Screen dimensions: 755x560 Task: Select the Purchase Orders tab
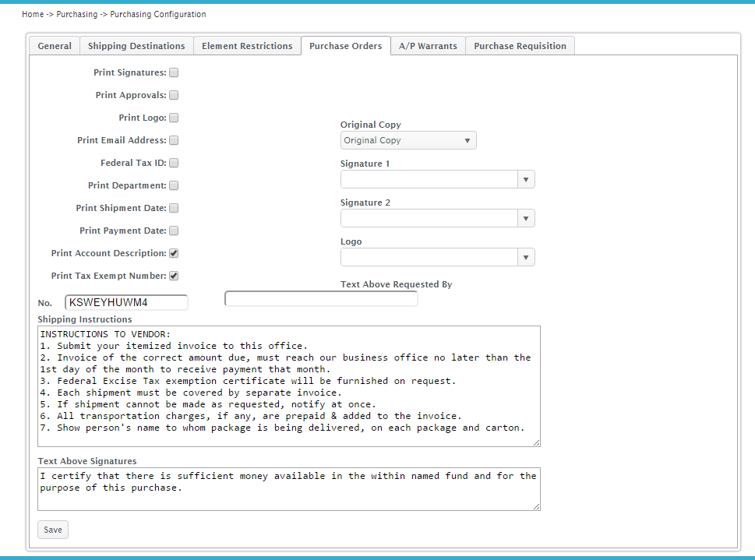point(346,46)
